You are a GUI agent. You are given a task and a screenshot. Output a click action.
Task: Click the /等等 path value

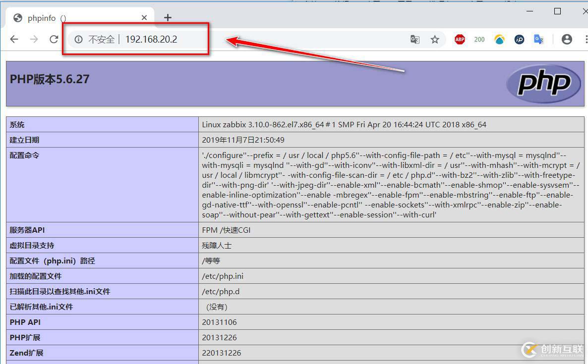(211, 261)
